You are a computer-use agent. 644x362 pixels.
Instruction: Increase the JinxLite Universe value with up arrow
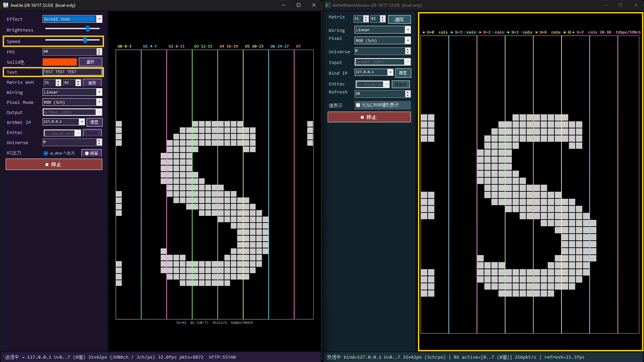99,140
